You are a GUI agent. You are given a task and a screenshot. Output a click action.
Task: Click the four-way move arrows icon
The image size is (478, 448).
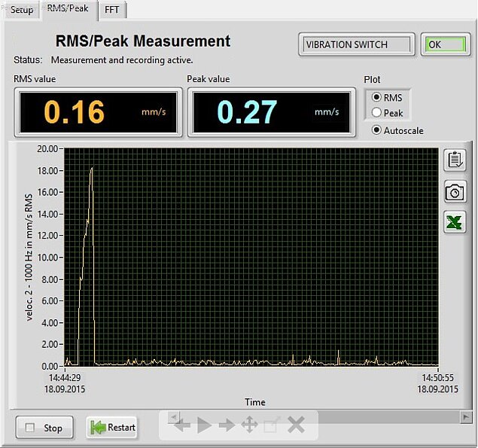pyautogui.click(x=249, y=425)
